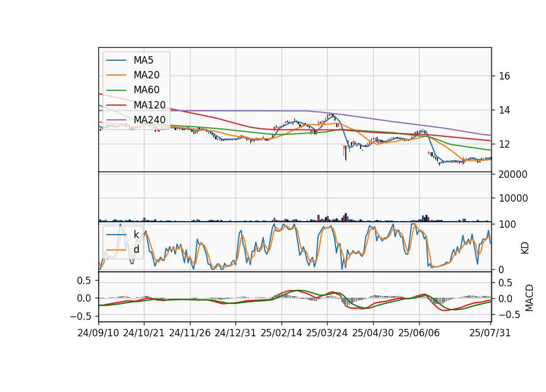Click the left MACD axis value −0.5
The height and width of the screenshot is (392, 546).
point(80,316)
